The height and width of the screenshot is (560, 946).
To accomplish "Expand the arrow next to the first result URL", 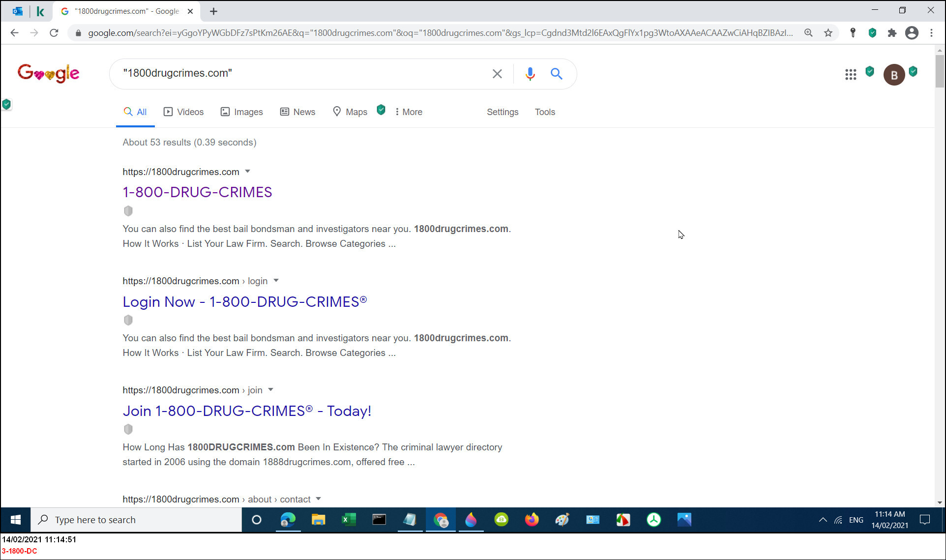I will tap(248, 172).
